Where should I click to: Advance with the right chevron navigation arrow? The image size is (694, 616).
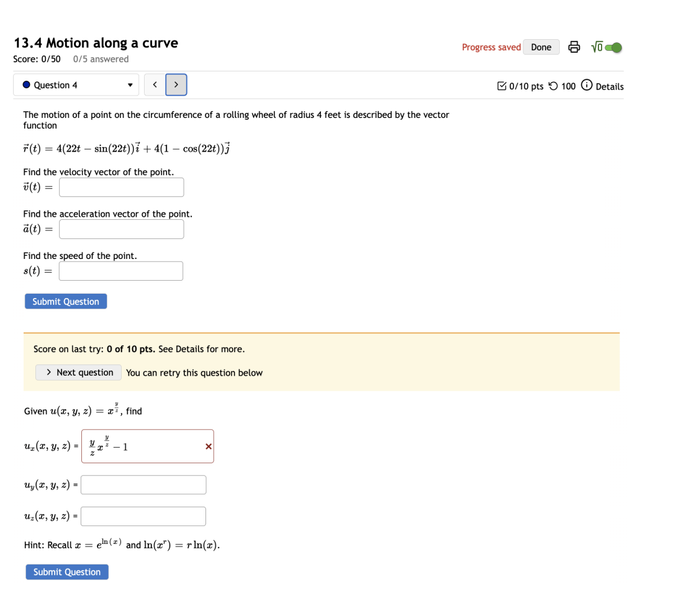[176, 84]
